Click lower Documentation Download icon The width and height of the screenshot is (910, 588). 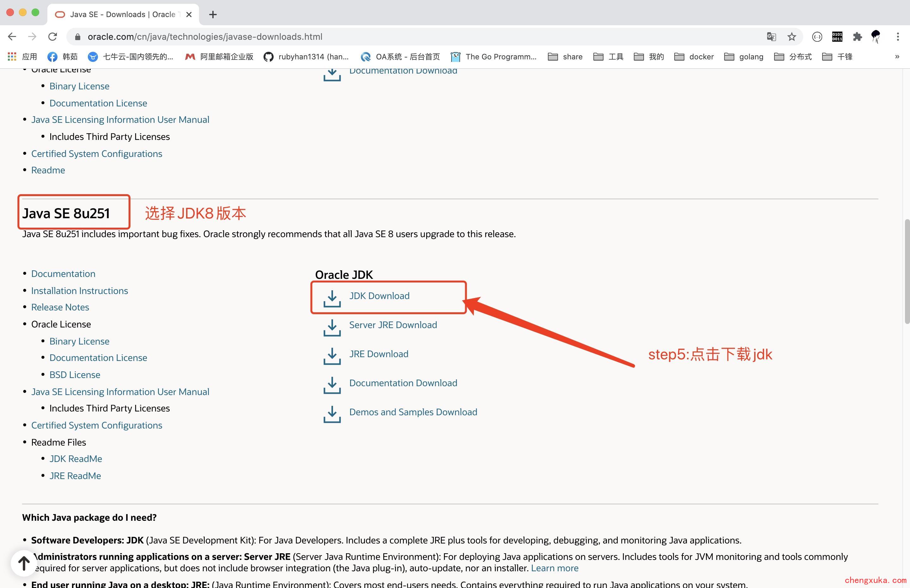click(x=332, y=386)
